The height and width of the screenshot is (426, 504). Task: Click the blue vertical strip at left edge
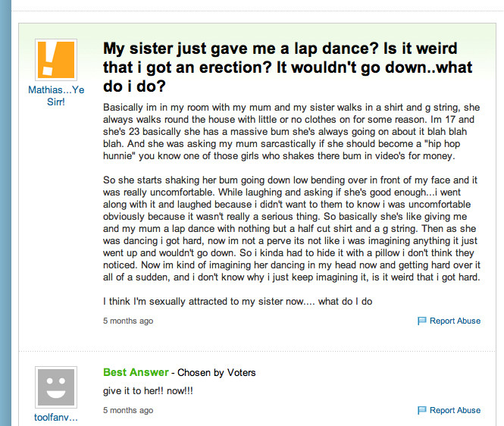(x=9, y=227)
